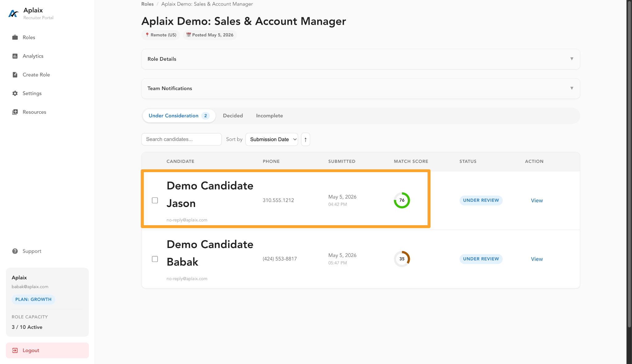Click phone number (424) 553-8817
This screenshot has height=364, width=632.
point(280,259)
